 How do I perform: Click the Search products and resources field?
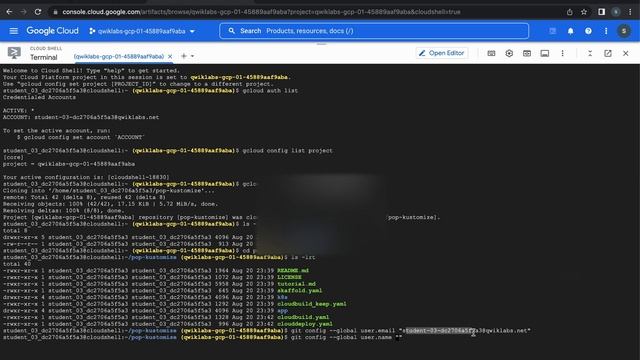coord(374,31)
